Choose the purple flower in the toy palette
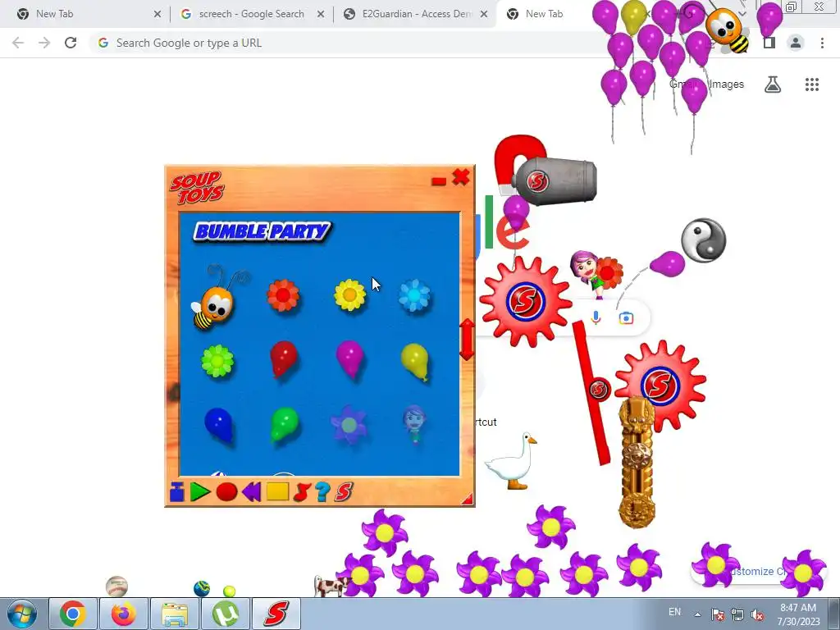 [349, 425]
